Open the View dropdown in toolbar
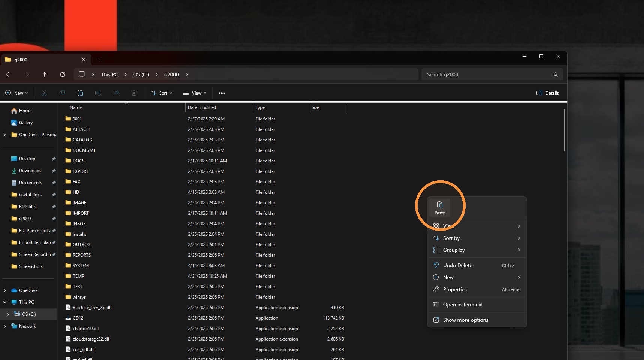 [194, 93]
